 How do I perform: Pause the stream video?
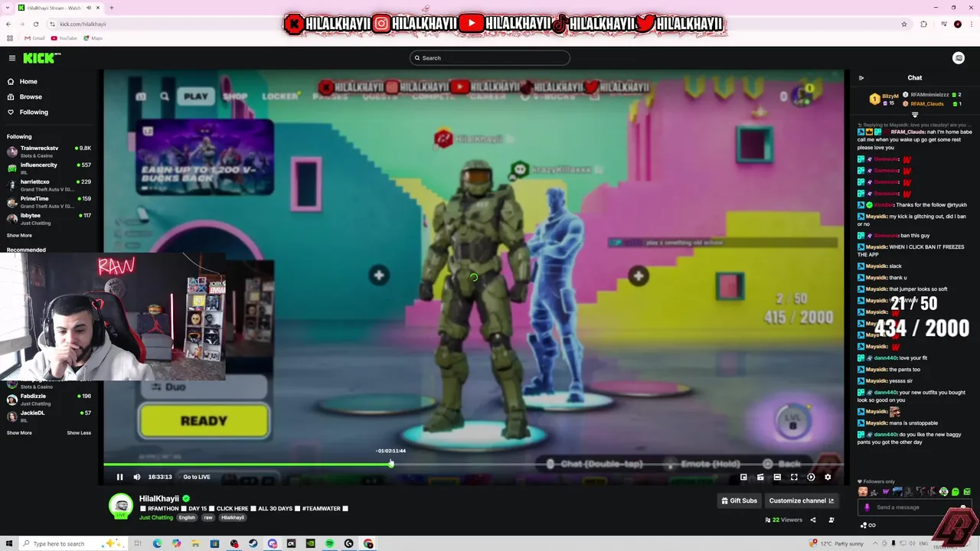(x=119, y=477)
